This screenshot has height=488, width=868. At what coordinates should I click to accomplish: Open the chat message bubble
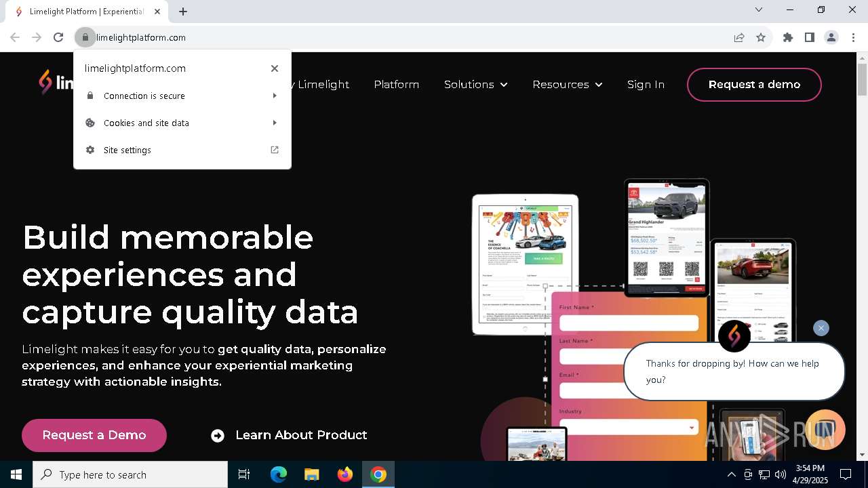tap(734, 371)
